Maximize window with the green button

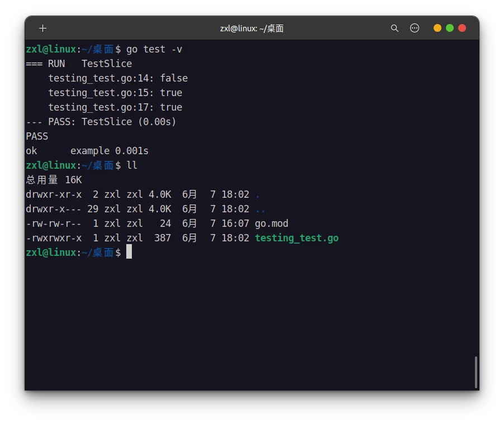(x=450, y=28)
